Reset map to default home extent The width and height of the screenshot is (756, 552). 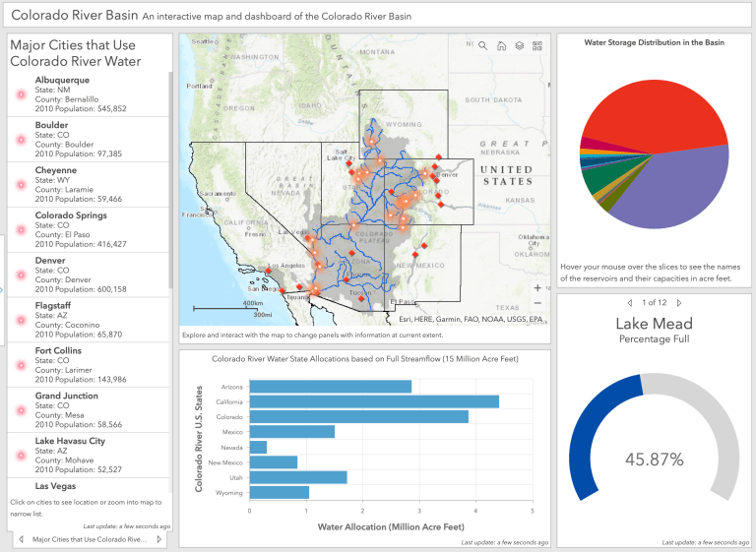click(501, 45)
